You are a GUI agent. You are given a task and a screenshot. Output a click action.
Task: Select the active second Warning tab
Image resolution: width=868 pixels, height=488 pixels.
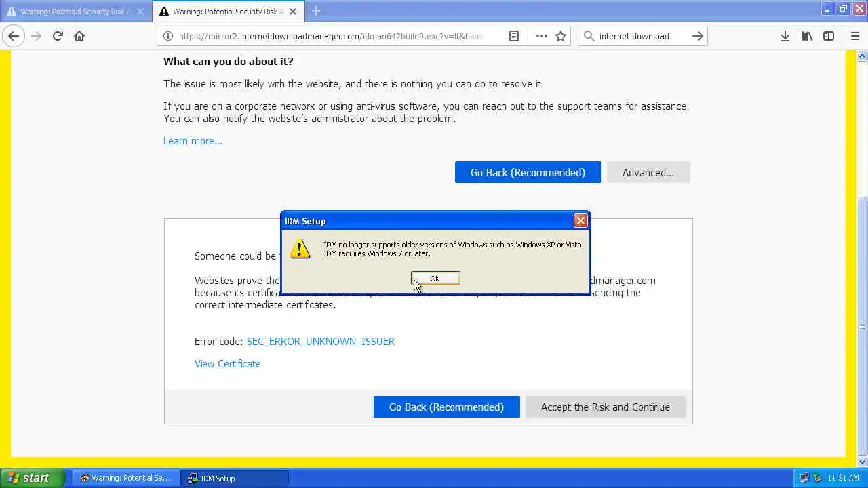pos(228,12)
